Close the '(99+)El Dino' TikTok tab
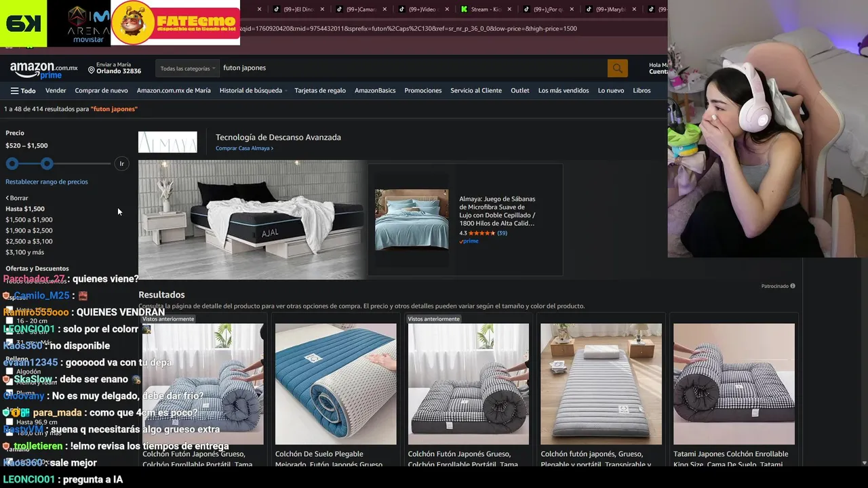 322,9
